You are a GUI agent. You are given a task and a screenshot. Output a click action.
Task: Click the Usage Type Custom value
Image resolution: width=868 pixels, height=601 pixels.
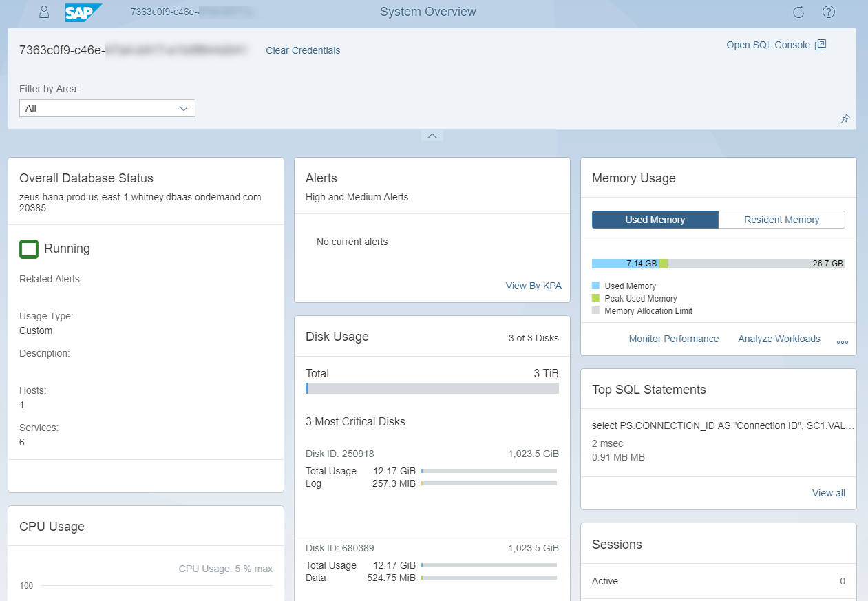click(x=36, y=330)
